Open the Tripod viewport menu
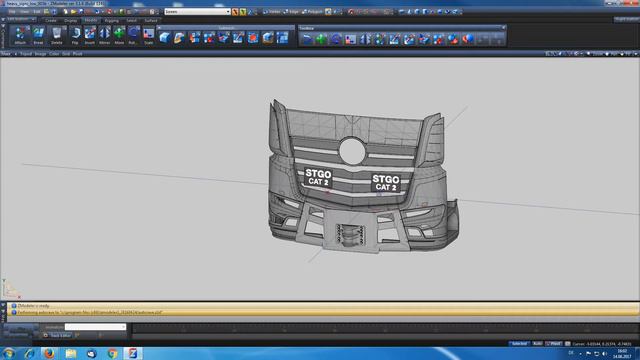The height and width of the screenshot is (360, 640). tap(26, 54)
